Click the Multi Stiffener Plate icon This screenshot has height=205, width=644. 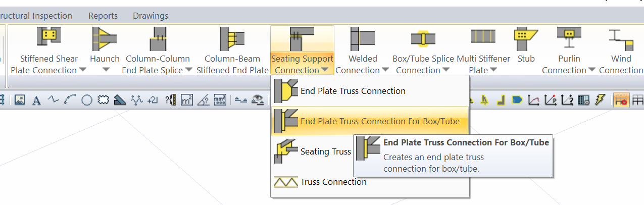pyautogui.click(x=483, y=36)
